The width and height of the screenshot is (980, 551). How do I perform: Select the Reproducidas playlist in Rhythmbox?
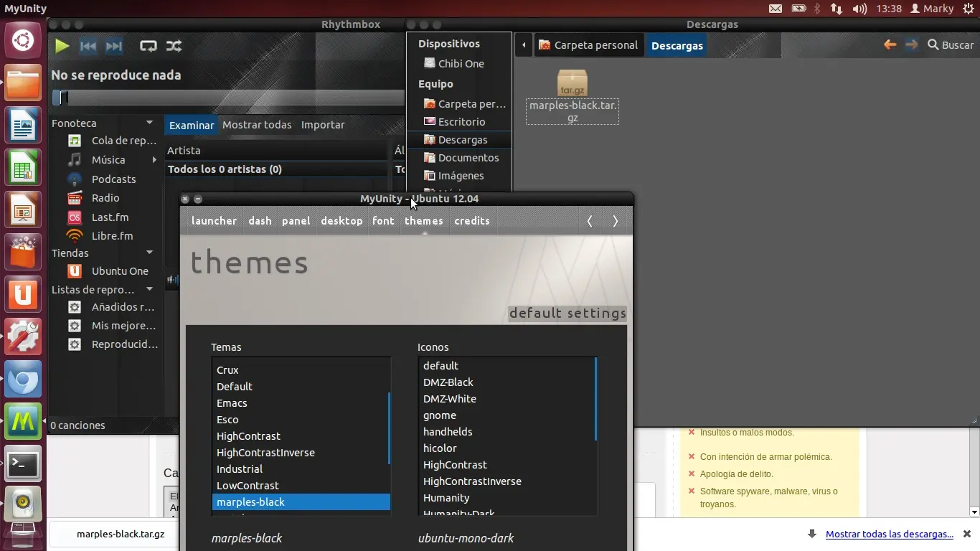[112, 344]
